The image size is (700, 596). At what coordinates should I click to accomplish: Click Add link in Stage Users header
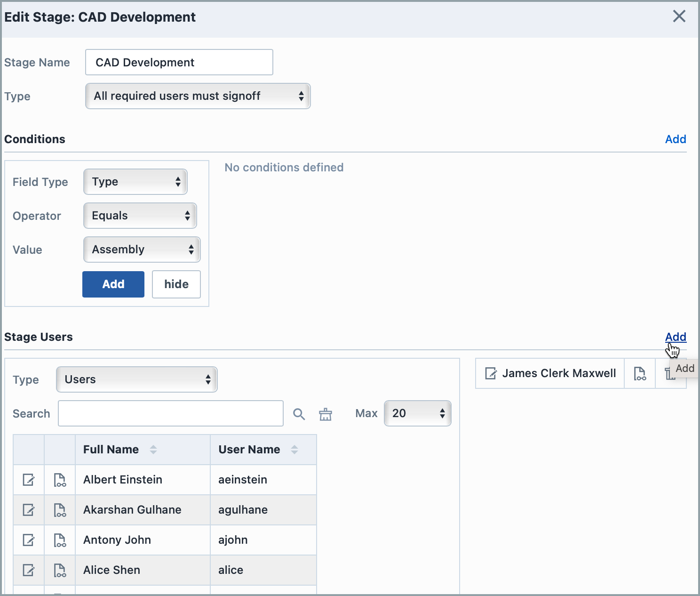point(676,337)
